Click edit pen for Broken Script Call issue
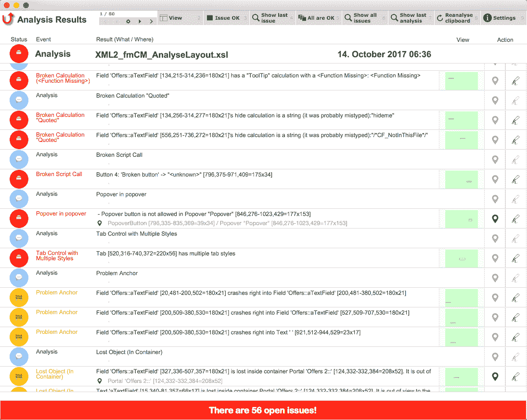527x420 pixels. [515, 179]
